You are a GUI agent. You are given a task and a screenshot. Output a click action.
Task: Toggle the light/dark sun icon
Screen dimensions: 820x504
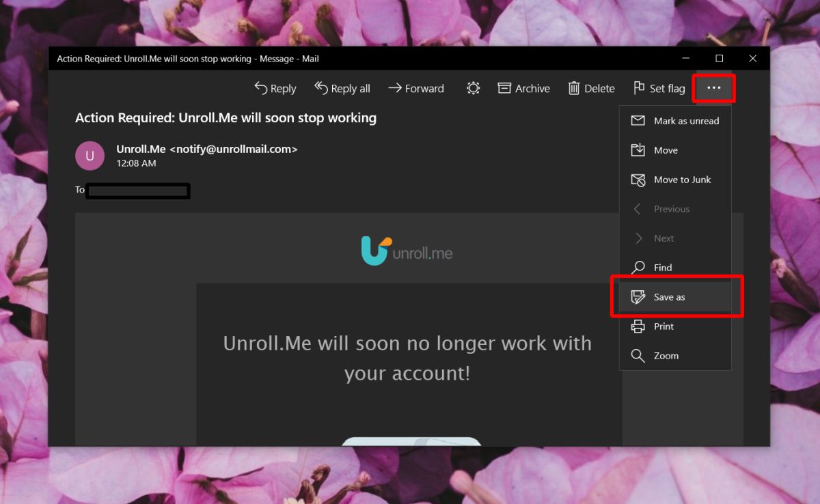[473, 88]
